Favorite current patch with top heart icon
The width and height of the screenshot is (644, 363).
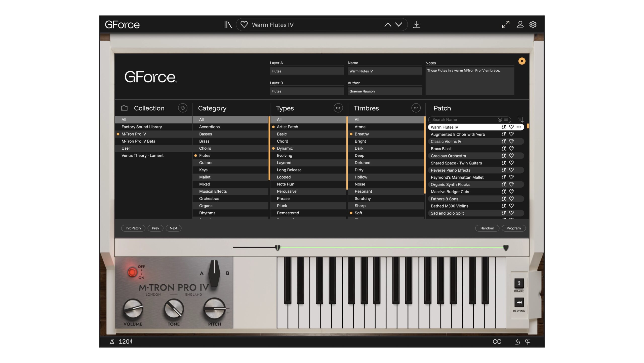tap(244, 25)
